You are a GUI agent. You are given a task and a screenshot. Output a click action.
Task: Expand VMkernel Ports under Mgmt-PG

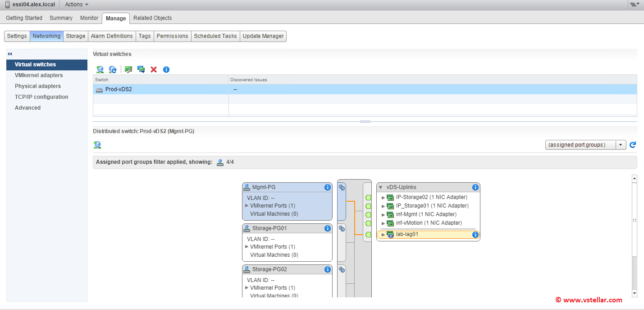tap(247, 206)
